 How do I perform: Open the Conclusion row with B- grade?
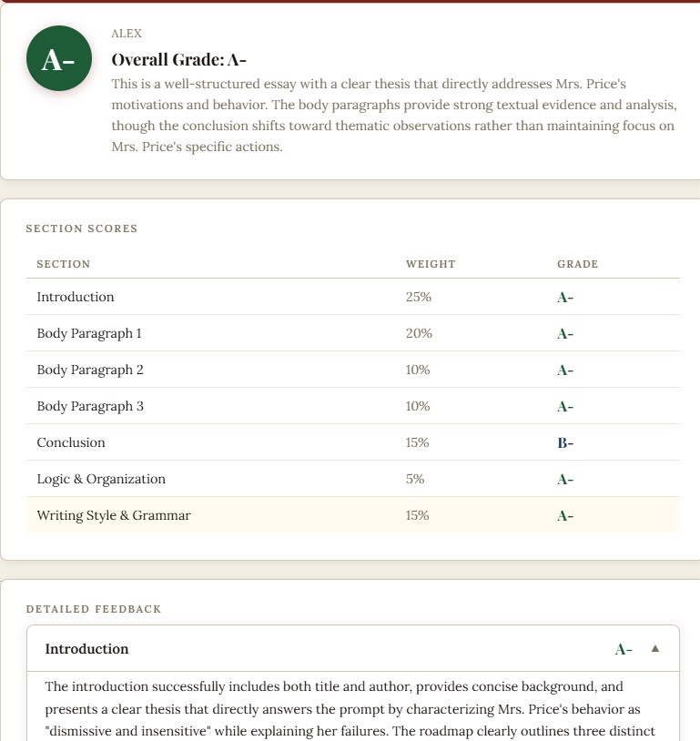[352, 442]
